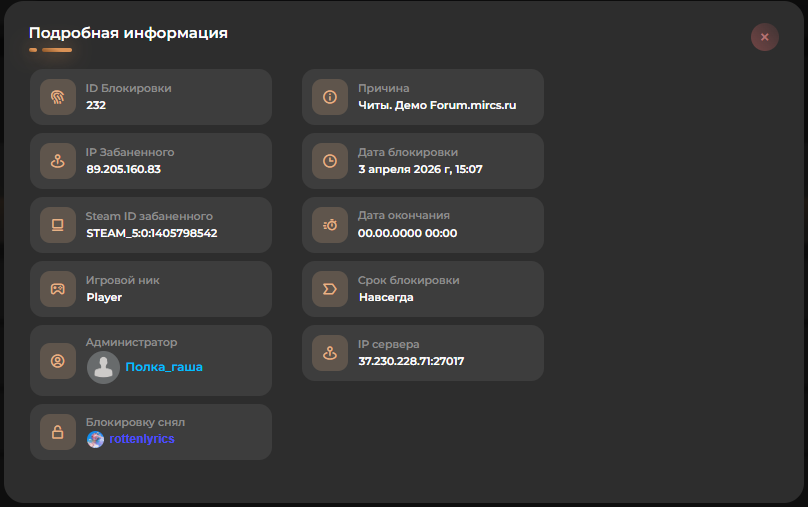Click the clock icon beside Дата блокировки
This screenshot has height=507, width=808.
330,161
